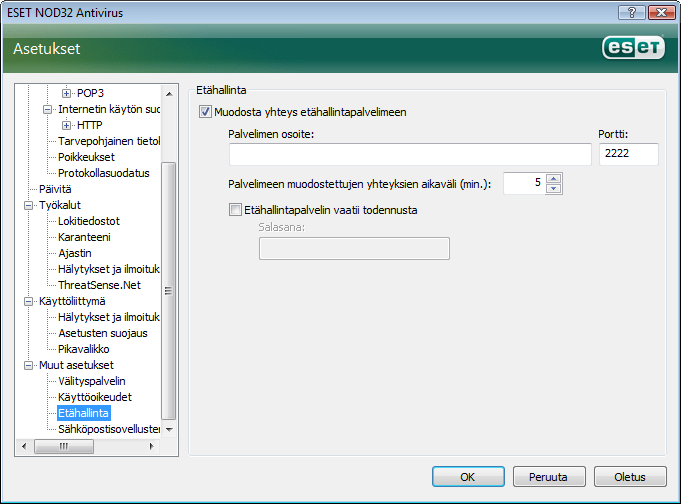Image resolution: width=681 pixels, height=504 pixels.
Task: Increase connection interval with up arrow
Action: click(x=554, y=178)
